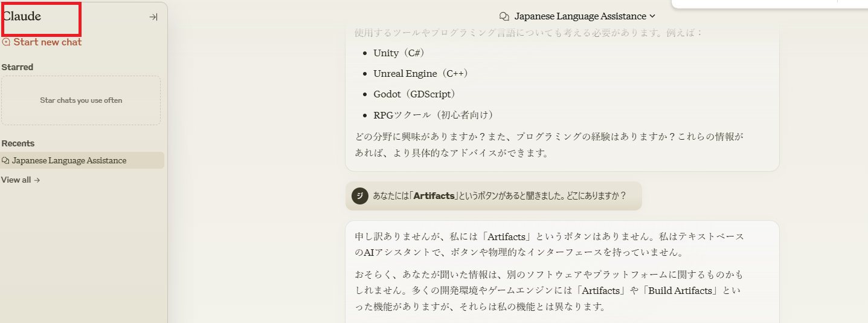The width and height of the screenshot is (868, 323).
Task: Click the user avatar ジ on the message
Action: click(360, 195)
